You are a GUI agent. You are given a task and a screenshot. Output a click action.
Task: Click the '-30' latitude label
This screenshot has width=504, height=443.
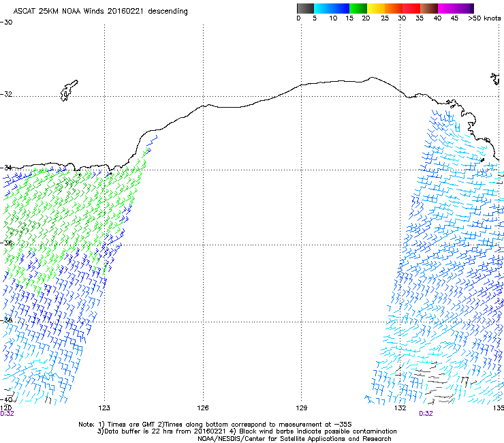(6, 22)
